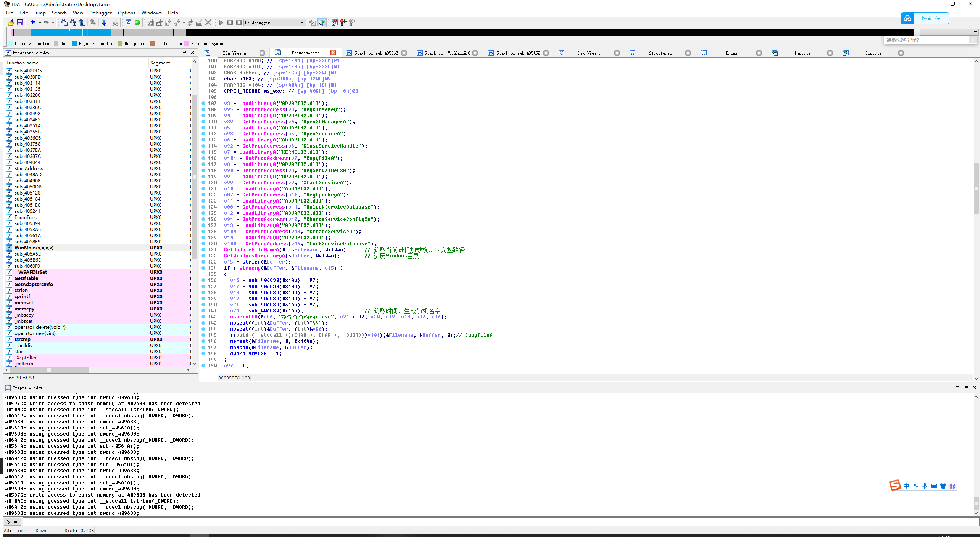Click the Jump back arrow icon
980x537 pixels.
(33, 23)
